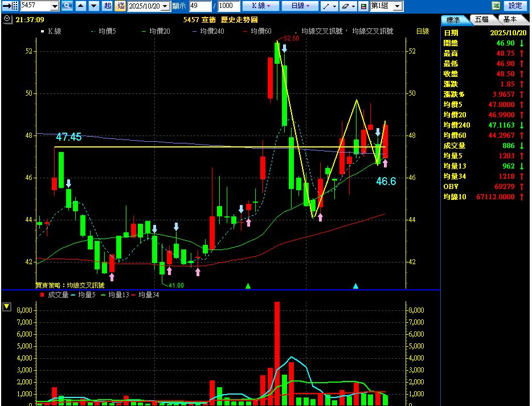532x406 pixels.
Task: Click the 均價60 legend entry
Action: [x=257, y=31]
